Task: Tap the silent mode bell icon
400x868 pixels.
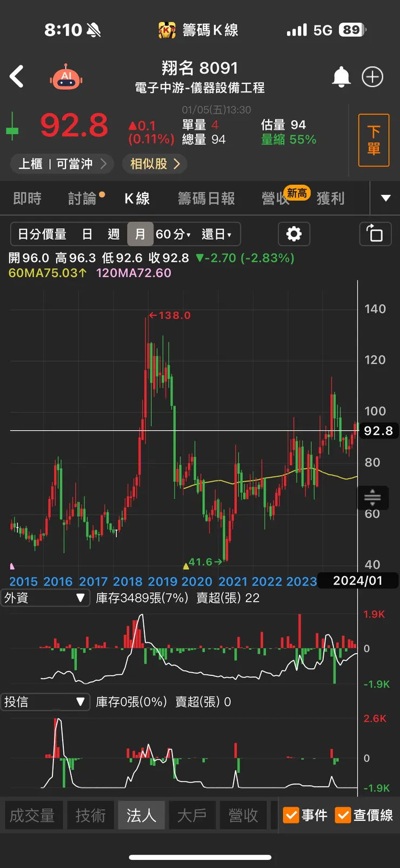Action: (x=94, y=30)
